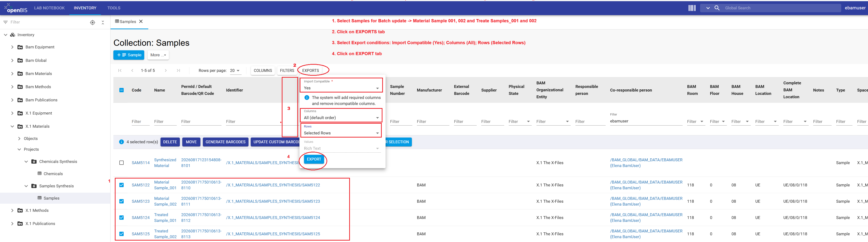Image resolution: width=868 pixels, height=242 pixels.
Task: Click the DELETE button
Action: [170, 142]
